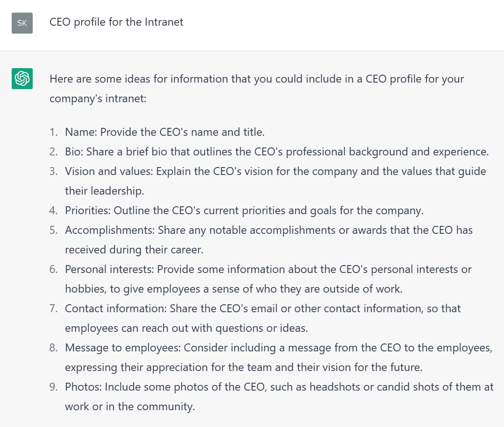This screenshot has height=427, width=504.
Task: Click the SK user avatar
Action: pyautogui.click(x=22, y=23)
